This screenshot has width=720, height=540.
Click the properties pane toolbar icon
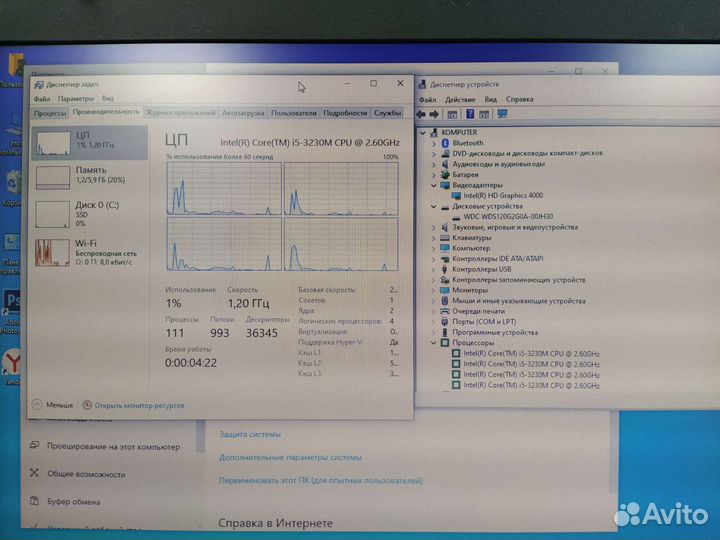point(452,114)
